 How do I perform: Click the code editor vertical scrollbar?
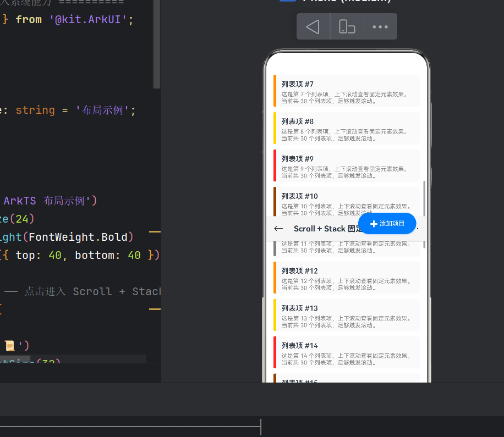pyautogui.click(x=156, y=44)
